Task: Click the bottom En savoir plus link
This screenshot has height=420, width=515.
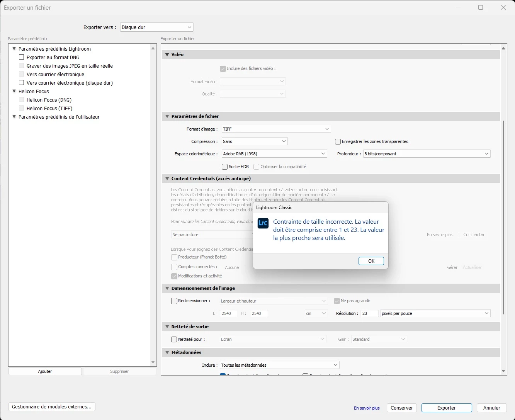Action: [367, 408]
